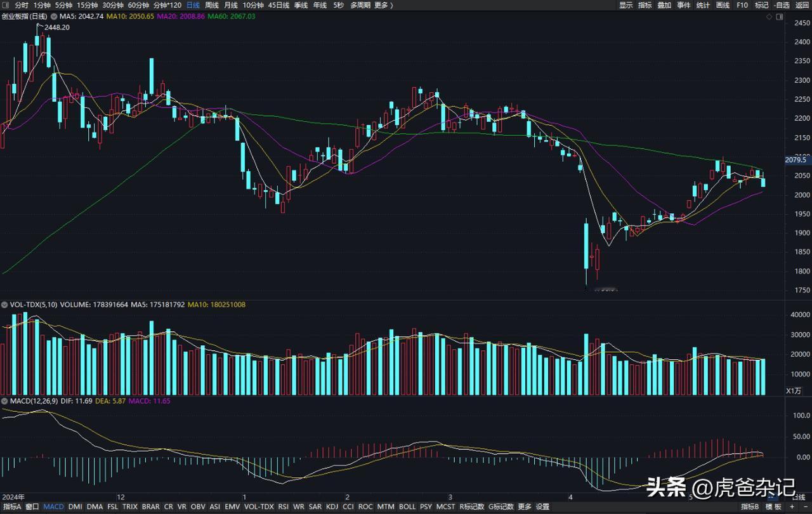This screenshot has width=812, height=514.
Task: Switch to 月线 monthly chart
Action: point(231,5)
